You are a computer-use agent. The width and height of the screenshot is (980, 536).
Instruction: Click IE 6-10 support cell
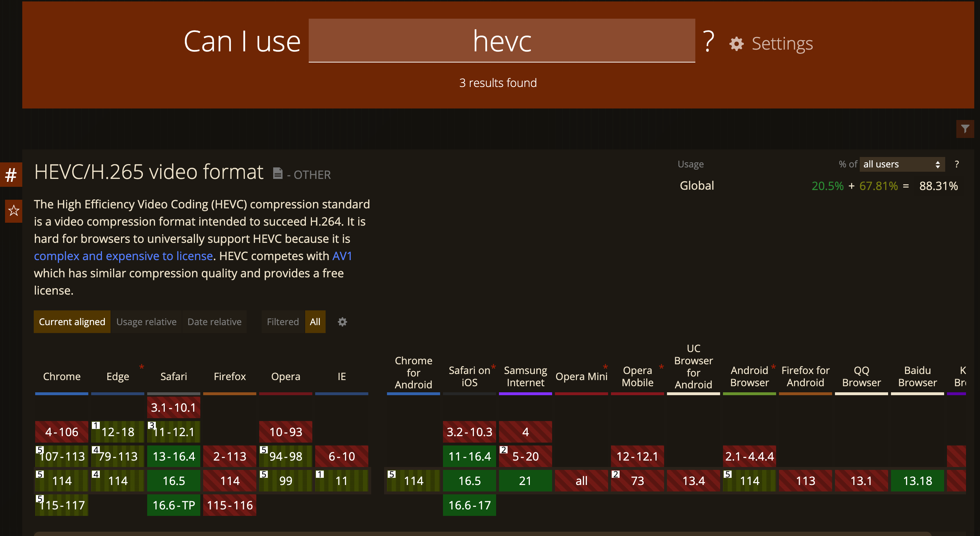pos(342,456)
